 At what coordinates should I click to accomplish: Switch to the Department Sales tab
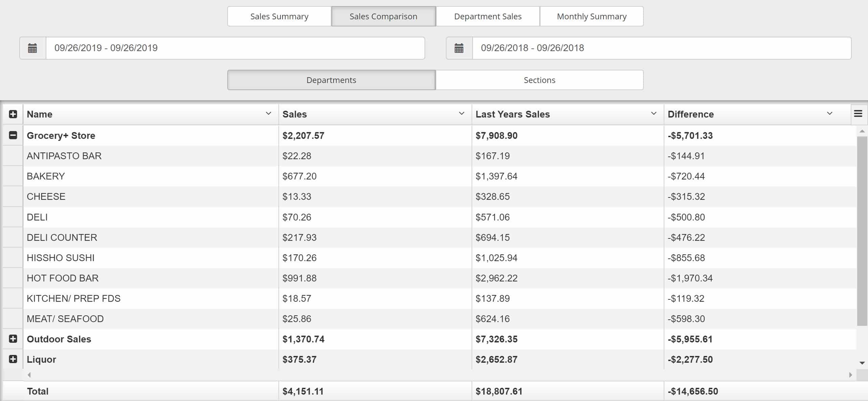click(x=487, y=16)
